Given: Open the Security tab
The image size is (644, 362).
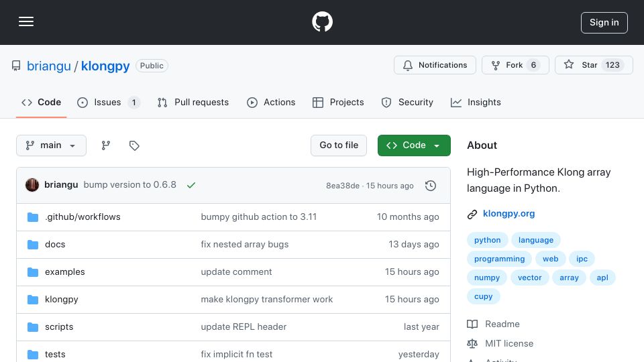Looking at the screenshot, I should 407,102.
